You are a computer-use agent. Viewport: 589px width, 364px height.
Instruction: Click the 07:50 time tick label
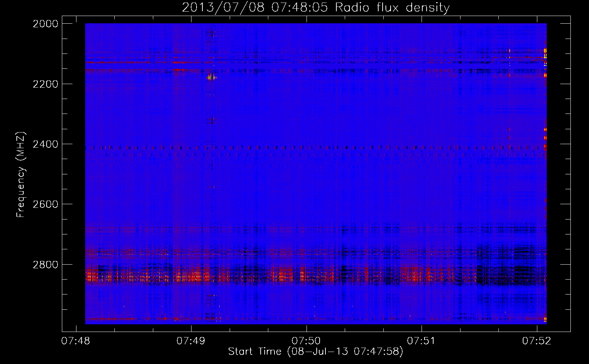(x=307, y=341)
